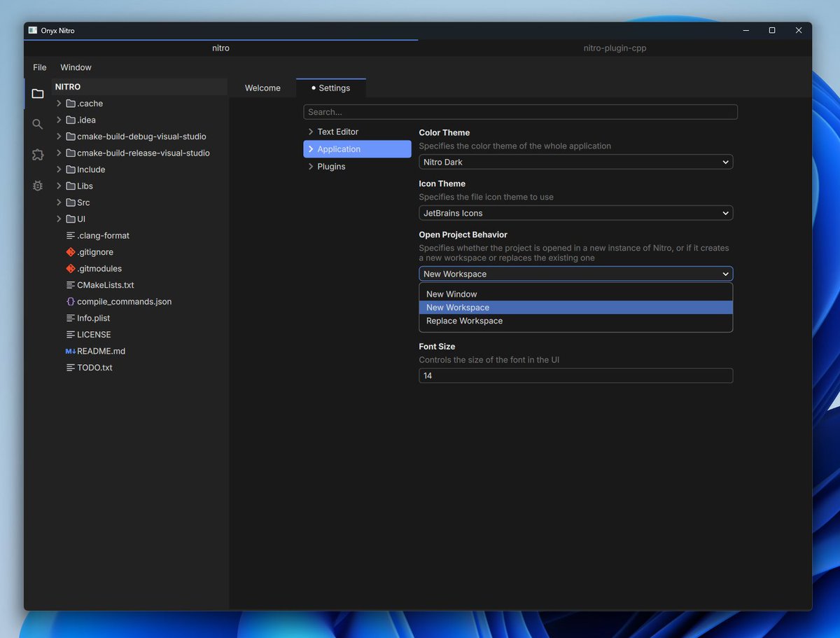Click the text file icon of .clang-format
This screenshot has height=638, width=840.
(x=70, y=236)
